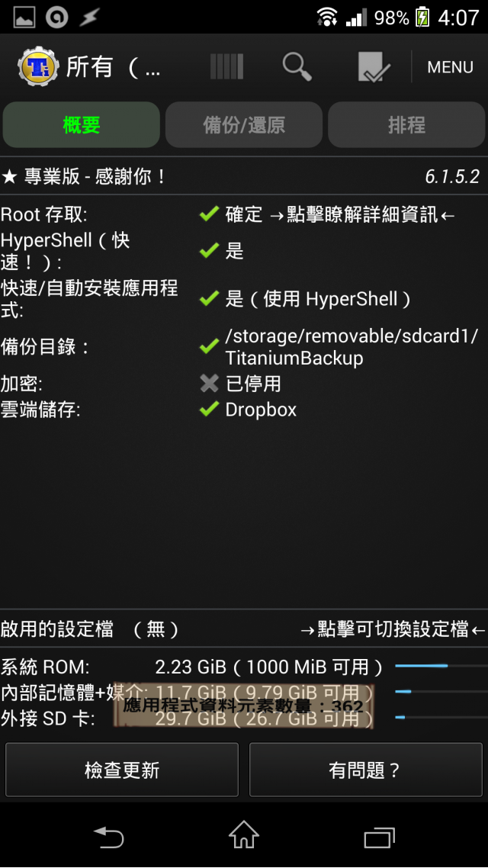Switch to the 備份/還原 tab

pyautogui.click(x=244, y=125)
